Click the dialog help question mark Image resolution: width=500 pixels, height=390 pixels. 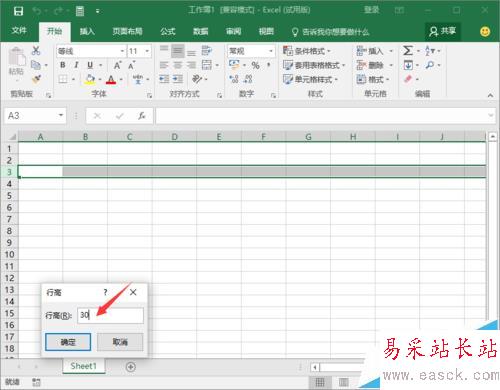[x=105, y=292]
